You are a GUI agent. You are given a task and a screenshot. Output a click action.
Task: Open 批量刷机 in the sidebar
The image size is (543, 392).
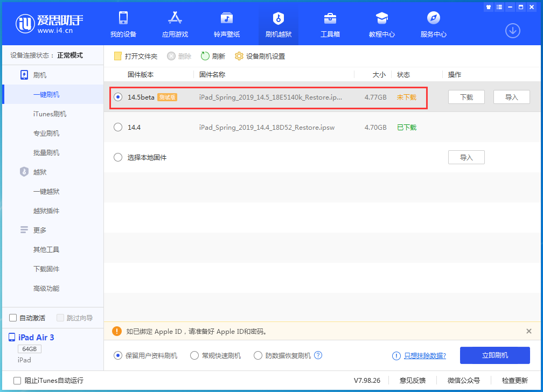46,153
